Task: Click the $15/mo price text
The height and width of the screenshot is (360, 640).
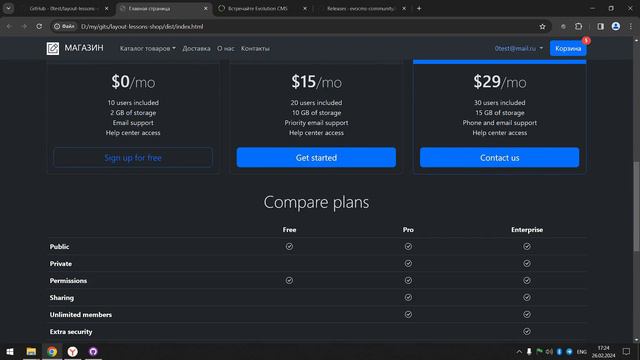Action: (x=316, y=82)
